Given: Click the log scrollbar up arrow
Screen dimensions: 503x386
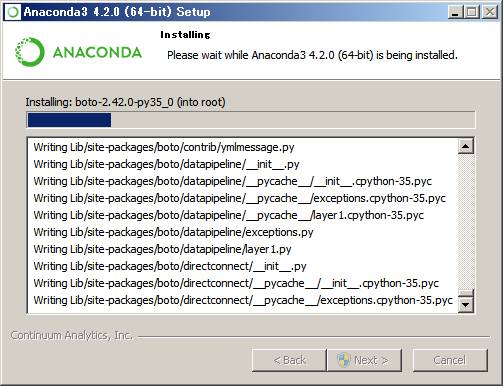Looking at the screenshot, I should pos(466,146).
